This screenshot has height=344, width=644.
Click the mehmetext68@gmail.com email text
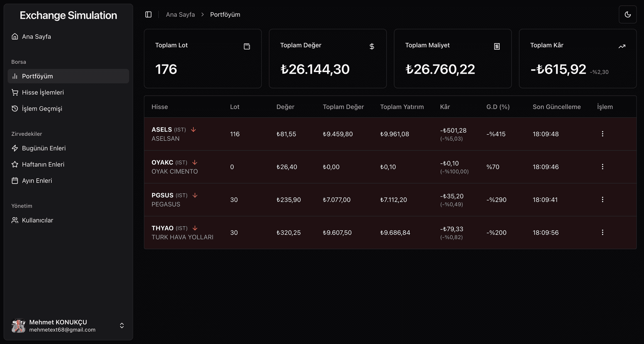click(62, 330)
